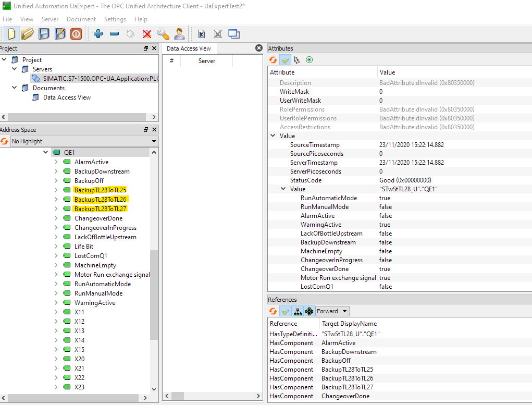Viewport: 532px width, 405px height.
Task: Click the Project panel scroll right arrow
Action: 154,117
